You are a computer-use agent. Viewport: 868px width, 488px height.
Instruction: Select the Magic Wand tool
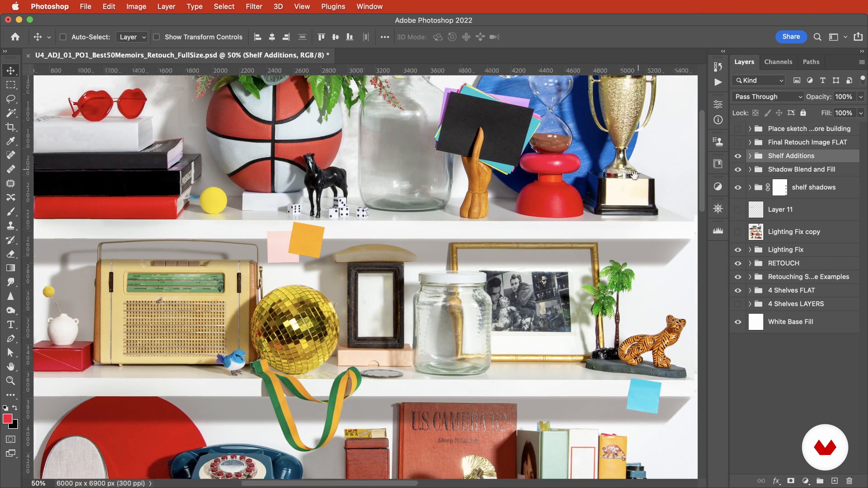(11, 113)
